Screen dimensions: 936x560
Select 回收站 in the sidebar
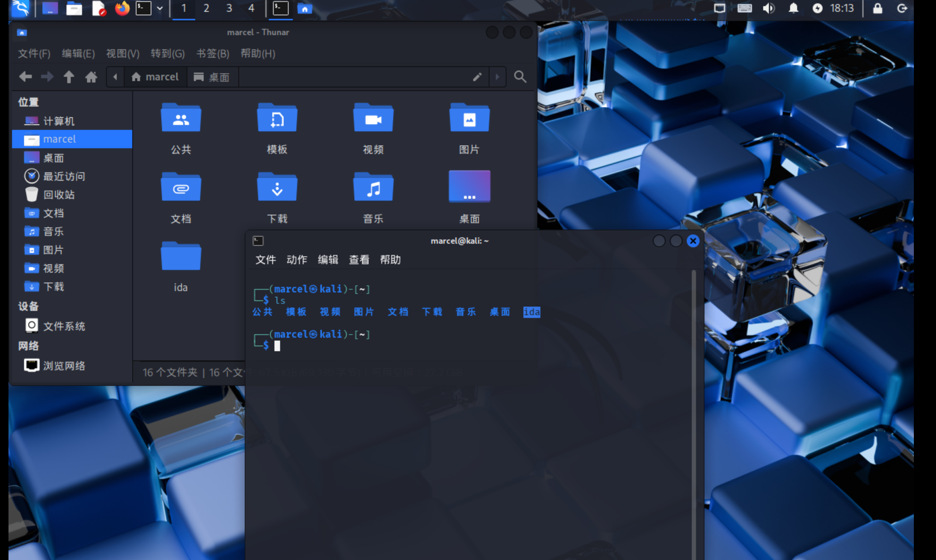(58, 195)
